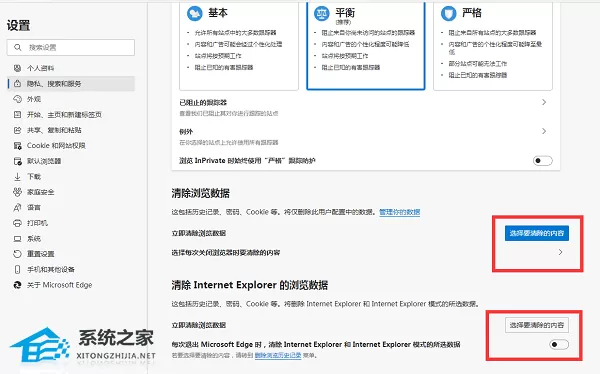Screen dimensions: 600x374
Task: Click the lock icon for 隐私、搜索和服务
Action: (x=17, y=83)
